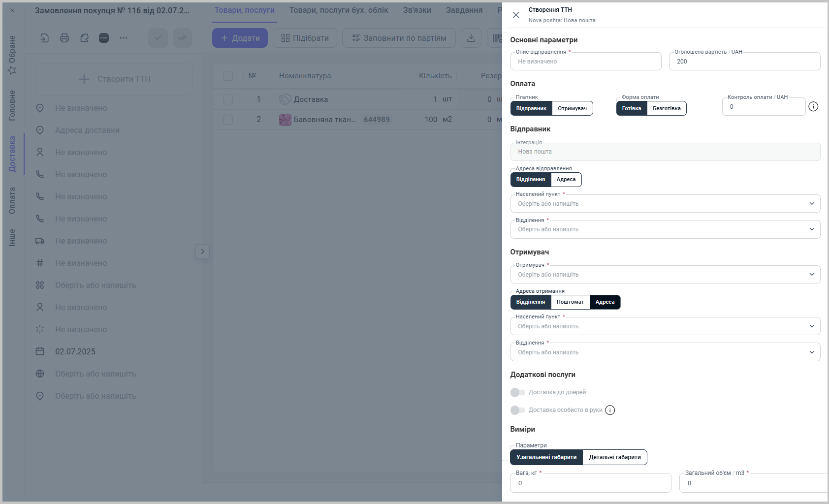Click the double checkmark button
Screen dimensions: 829x504
pos(182,38)
